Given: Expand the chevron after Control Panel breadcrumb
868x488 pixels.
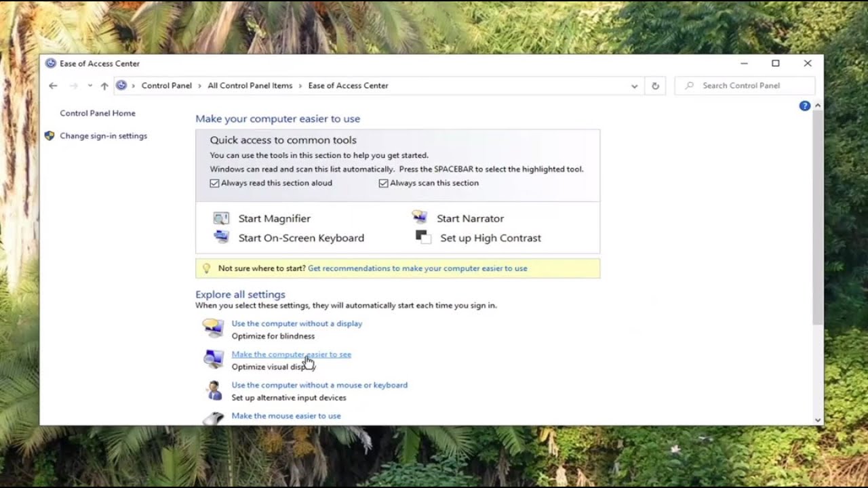Looking at the screenshot, I should (200, 85).
